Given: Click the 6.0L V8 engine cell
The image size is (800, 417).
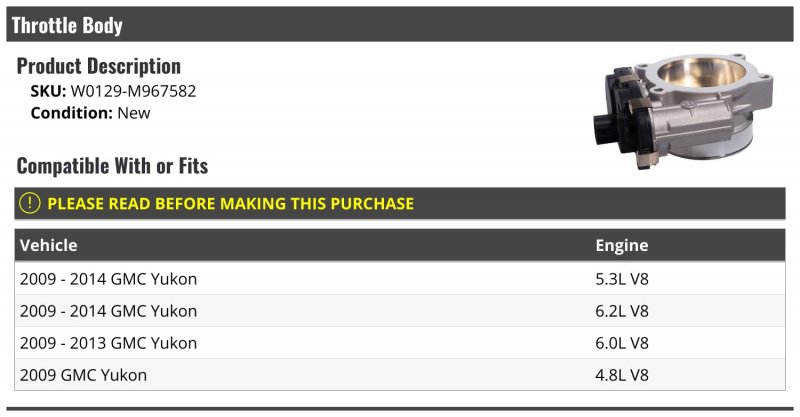Looking at the screenshot, I should tap(621, 343).
